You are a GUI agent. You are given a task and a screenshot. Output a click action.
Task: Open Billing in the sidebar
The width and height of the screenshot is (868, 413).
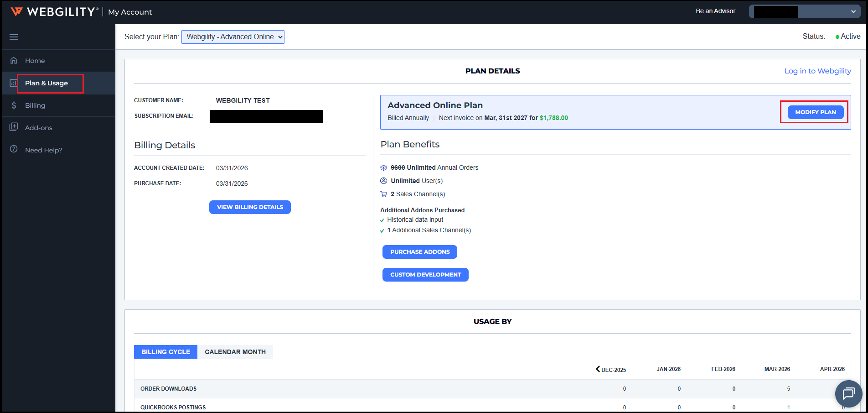pyautogui.click(x=35, y=105)
